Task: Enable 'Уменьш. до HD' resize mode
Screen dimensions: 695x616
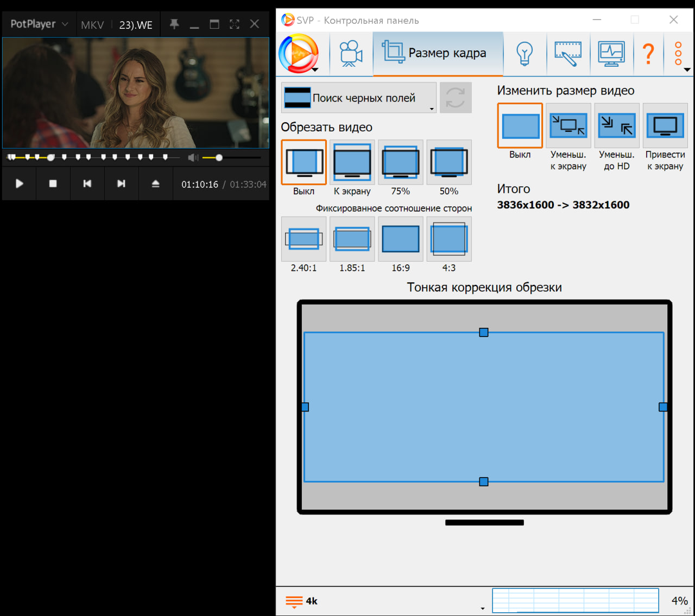Action: click(616, 126)
